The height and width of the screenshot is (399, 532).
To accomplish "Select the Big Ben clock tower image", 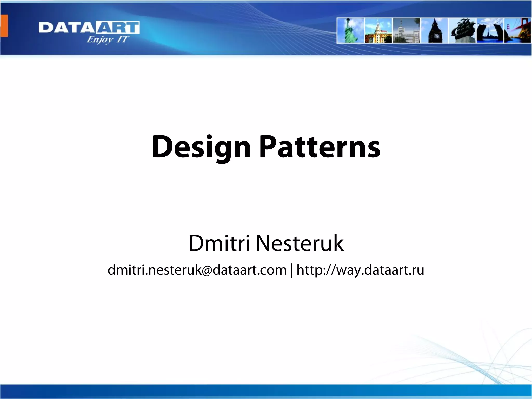I will point(435,31).
